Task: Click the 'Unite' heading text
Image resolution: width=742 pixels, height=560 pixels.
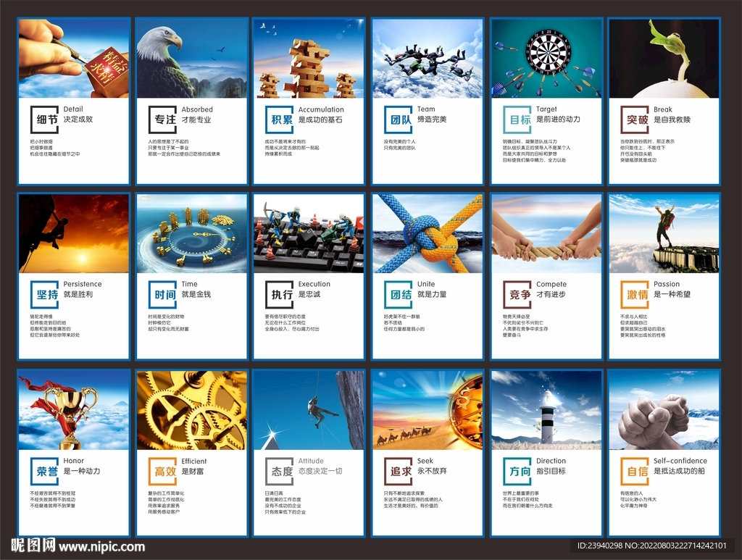Action: coord(426,284)
